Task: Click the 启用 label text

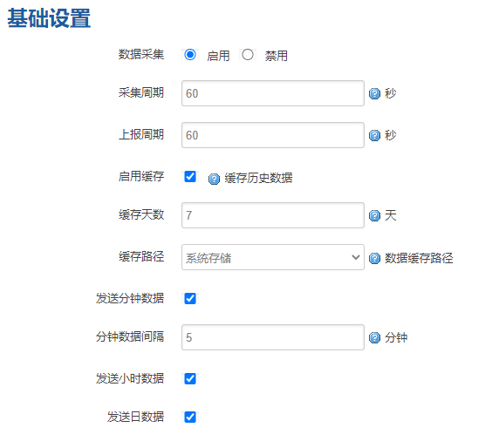Action: [x=218, y=56]
